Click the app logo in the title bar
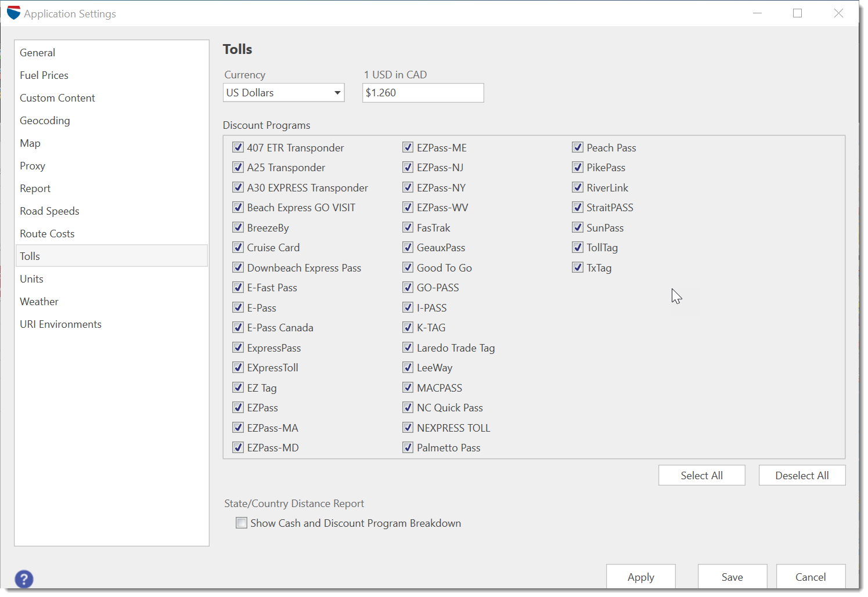This screenshot has height=597, width=868. (13, 13)
